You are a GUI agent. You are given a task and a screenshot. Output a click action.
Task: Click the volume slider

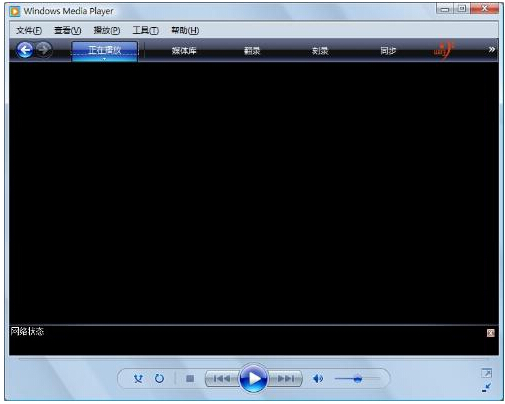coord(357,378)
